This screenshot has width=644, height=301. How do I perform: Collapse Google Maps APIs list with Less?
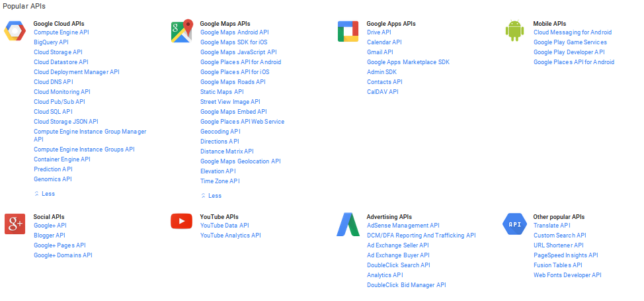[x=211, y=196]
